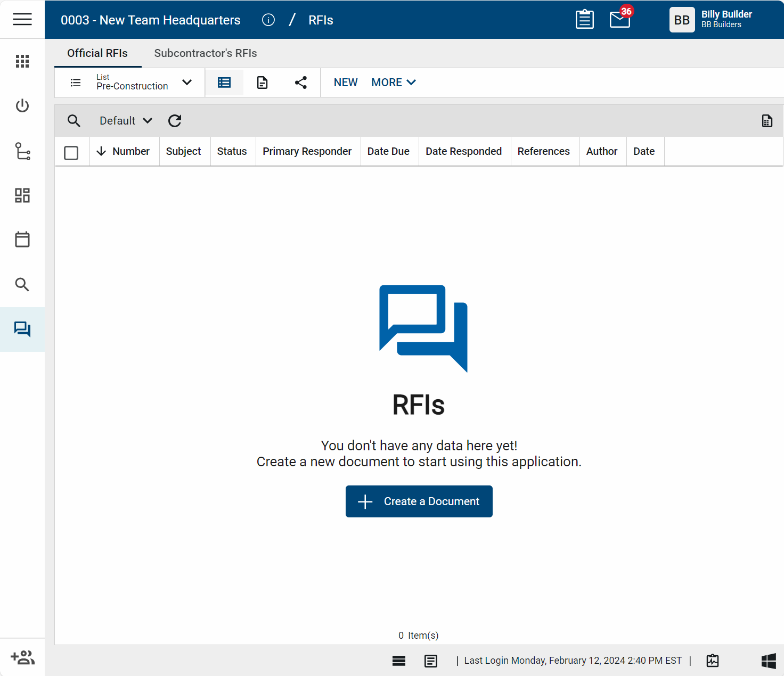784x676 pixels.
Task: Select the Official RFIs tab
Action: (x=97, y=53)
